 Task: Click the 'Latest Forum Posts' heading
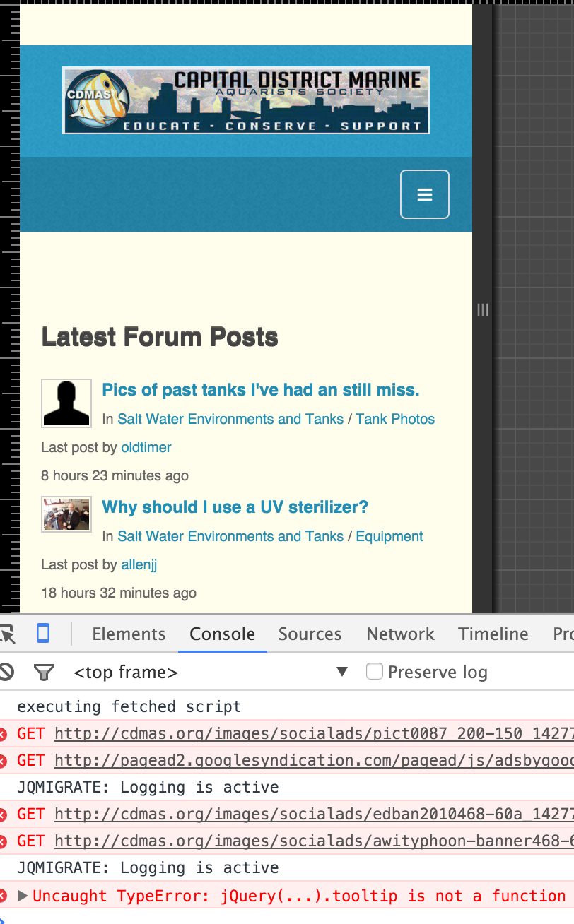pos(160,337)
